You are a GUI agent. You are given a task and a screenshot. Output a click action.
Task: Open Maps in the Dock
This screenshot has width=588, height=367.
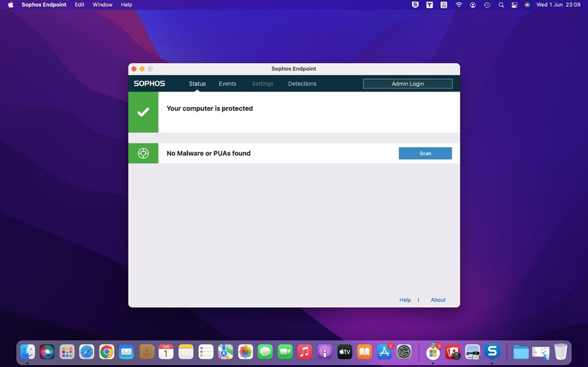pyautogui.click(x=226, y=352)
